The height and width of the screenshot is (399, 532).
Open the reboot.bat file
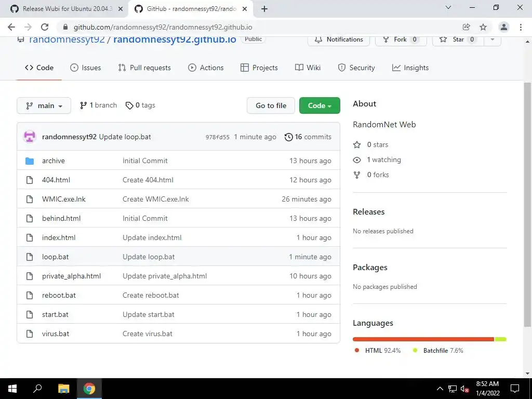(x=59, y=296)
